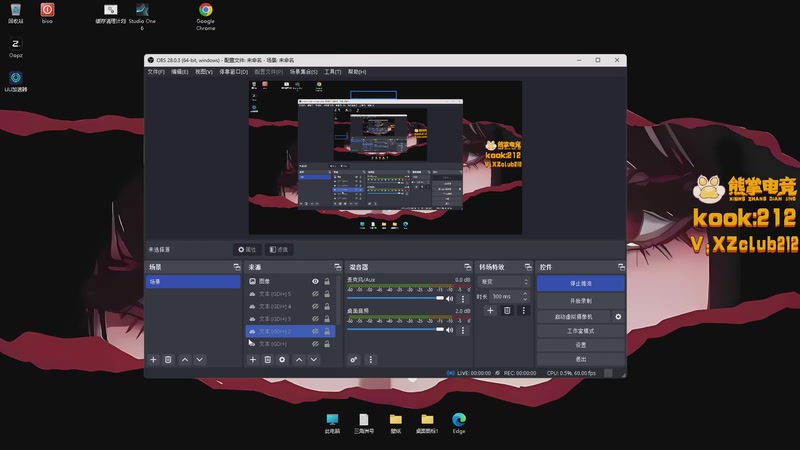Undock the 来源 panel with its float icon

click(337, 267)
